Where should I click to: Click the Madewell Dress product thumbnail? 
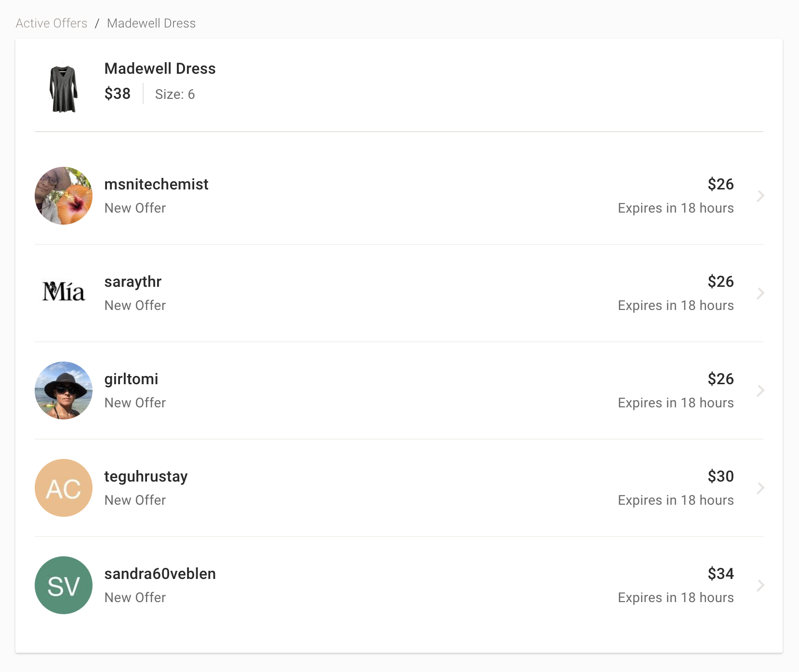click(x=64, y=89)
